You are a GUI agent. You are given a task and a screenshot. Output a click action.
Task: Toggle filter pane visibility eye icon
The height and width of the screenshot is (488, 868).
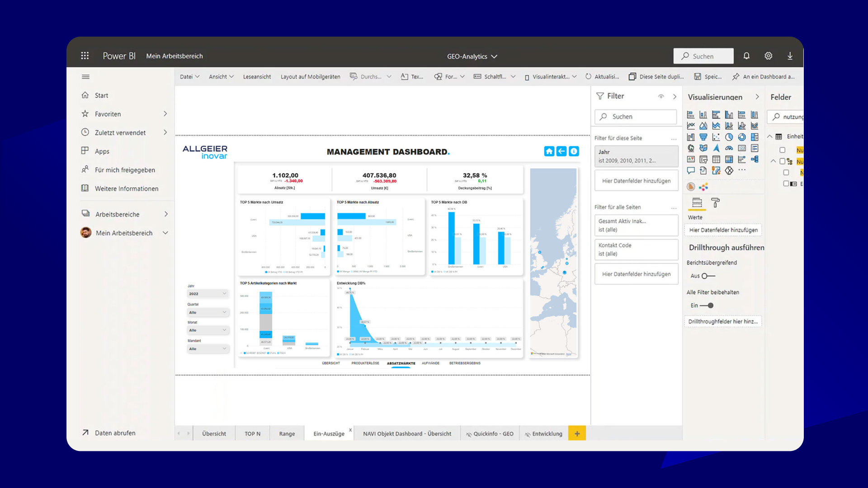coord(661,96)
